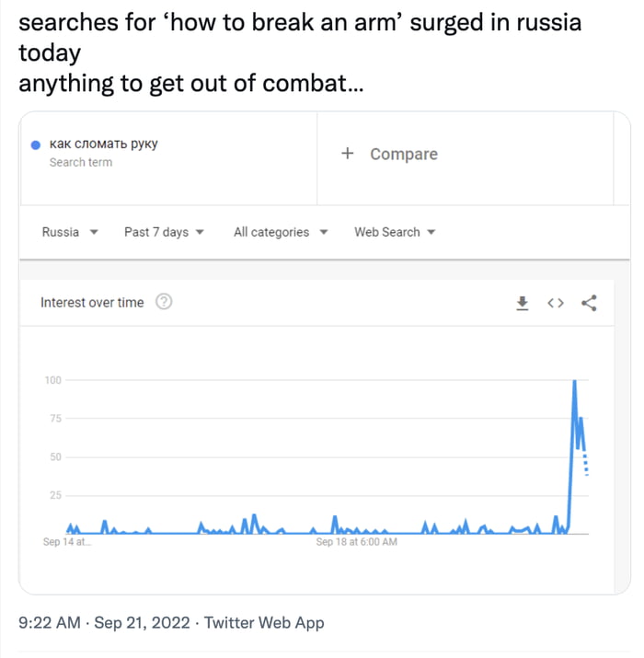The height and width of the screenshot is (658, 644).
Task: Click the Twitter Web App source link
Action: tap(264, 623)
